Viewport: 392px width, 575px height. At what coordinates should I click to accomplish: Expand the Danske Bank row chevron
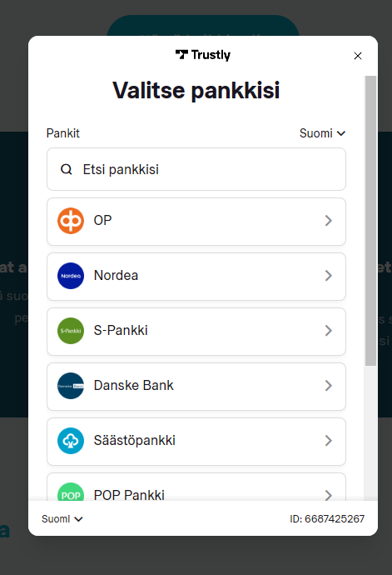point(328,386)
